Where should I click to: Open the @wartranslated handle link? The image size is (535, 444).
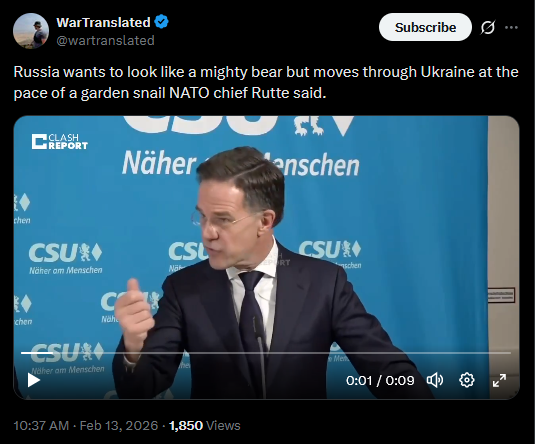click(x=105, y=41)
